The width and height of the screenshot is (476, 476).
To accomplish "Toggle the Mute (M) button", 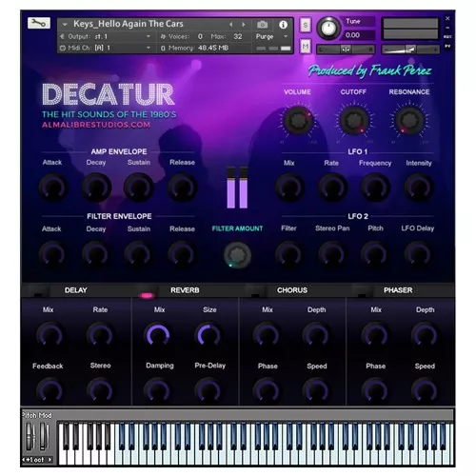I will pyautogui.click(x=306, y=47).
